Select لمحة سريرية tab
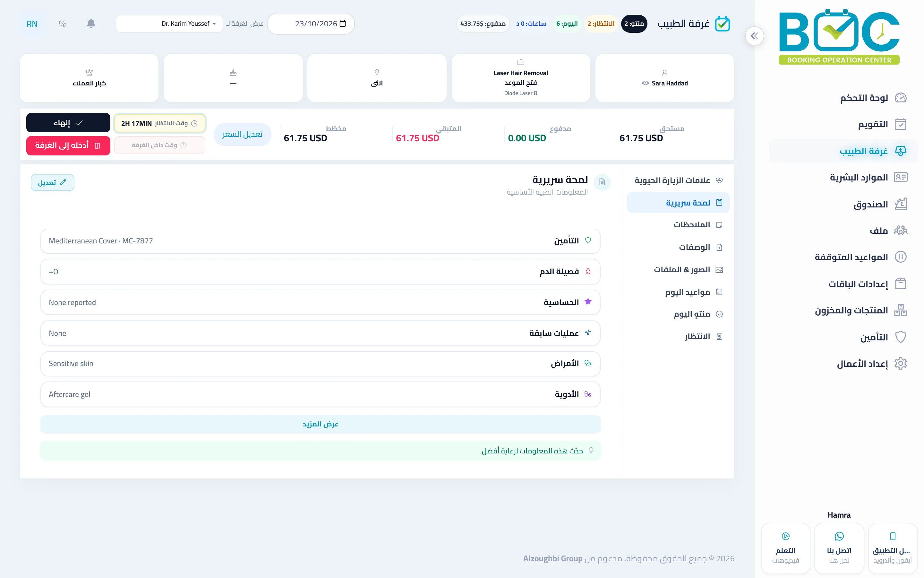Screen dimensions: 924x578 pos(678,203)
